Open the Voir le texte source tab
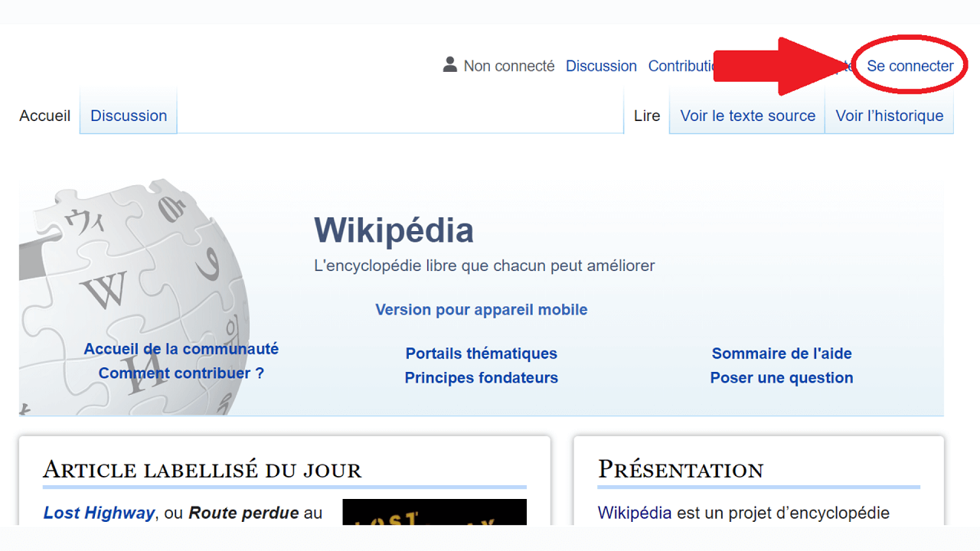 pyautogui.click(x=747, y=116)
